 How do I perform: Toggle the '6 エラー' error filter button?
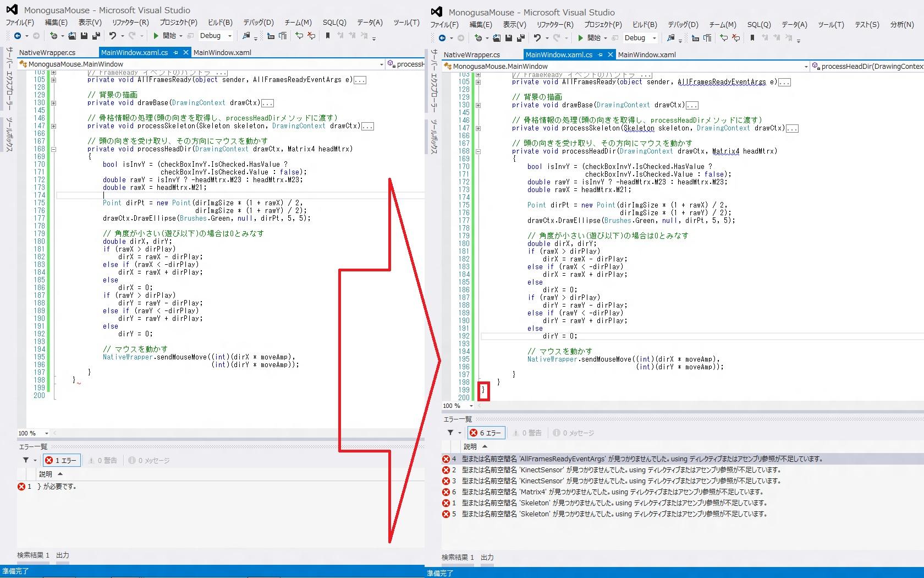(486, 433)
